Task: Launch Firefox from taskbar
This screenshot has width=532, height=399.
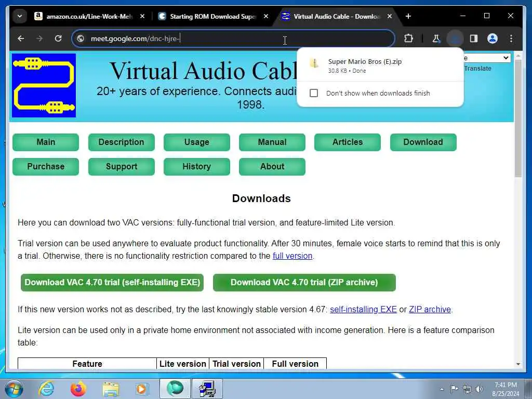Action: pos(78,389)
